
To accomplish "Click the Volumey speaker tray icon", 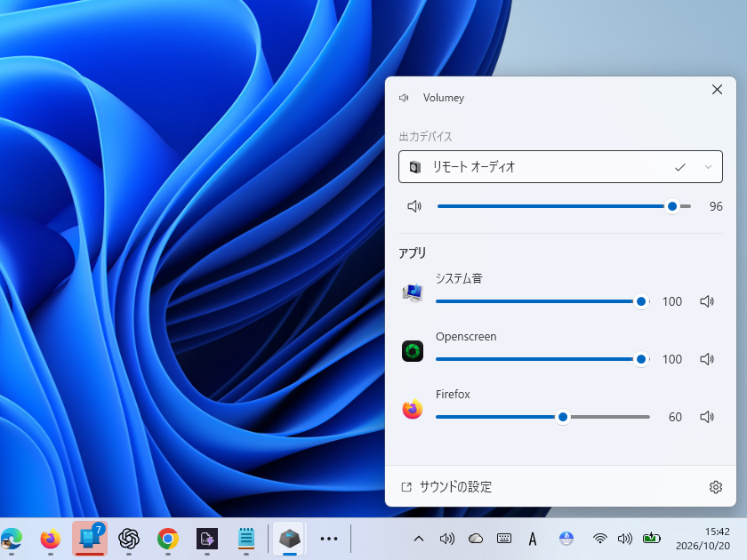I will tap(446, 539).
